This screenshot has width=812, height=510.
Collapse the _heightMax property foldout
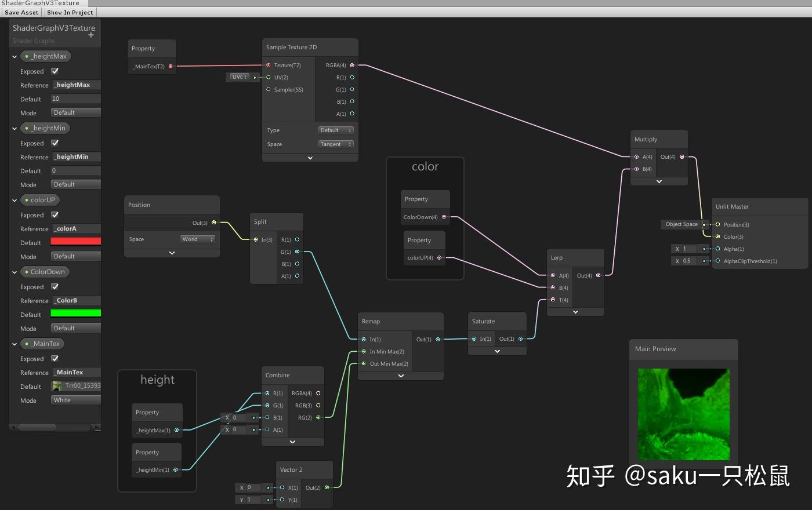click(x=14, y=57)
